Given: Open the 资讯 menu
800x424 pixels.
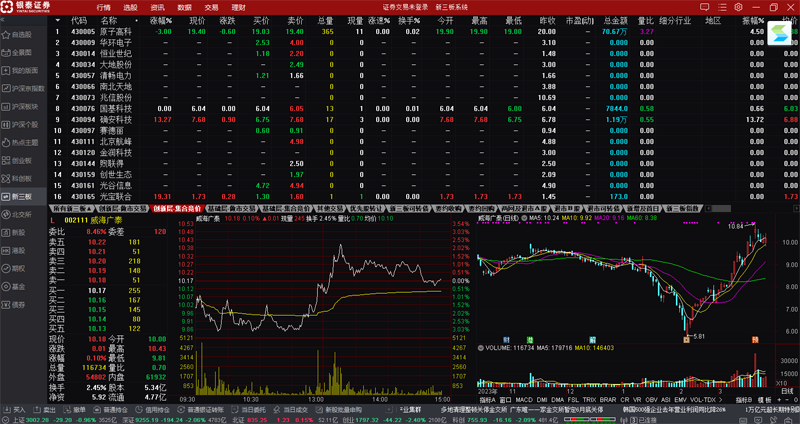Looking at the screenshot, I should click(158, 8).
